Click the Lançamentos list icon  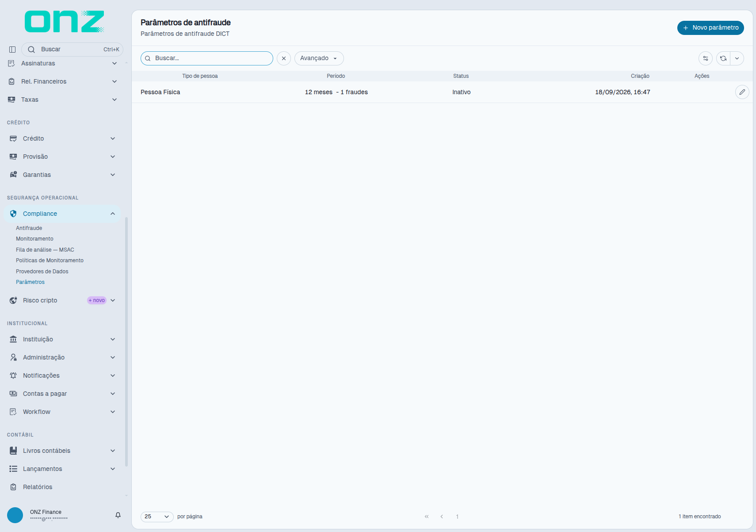13,469
